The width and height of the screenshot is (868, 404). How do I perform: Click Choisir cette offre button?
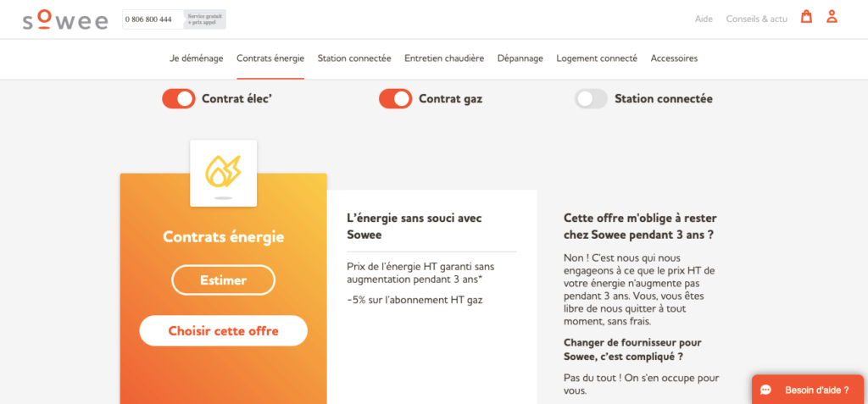[223, 331]
